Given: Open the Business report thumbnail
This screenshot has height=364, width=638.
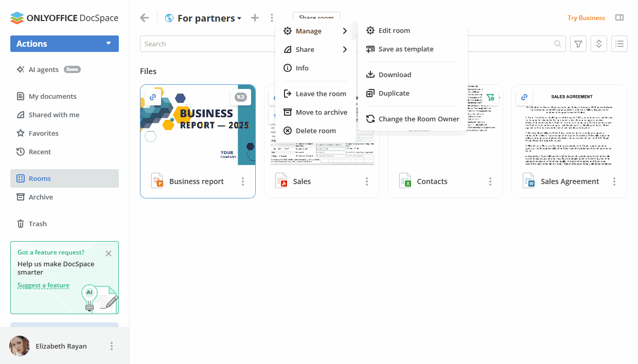Looking at the screenshot, I should (198, 125).
